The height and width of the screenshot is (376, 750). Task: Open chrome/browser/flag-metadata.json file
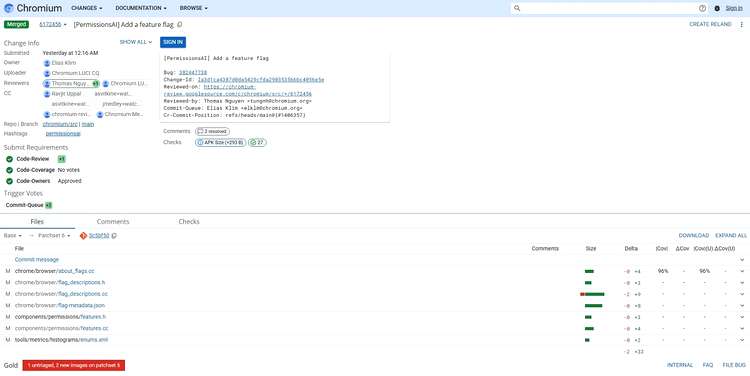(x=60, y=306)
